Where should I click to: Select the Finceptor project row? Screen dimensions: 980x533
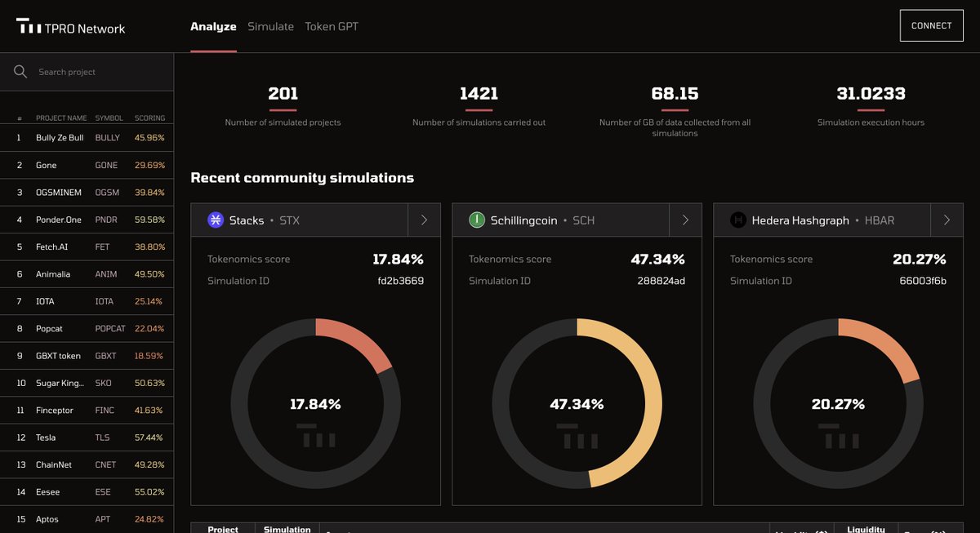pyautogui.click(x=87, y=410)
